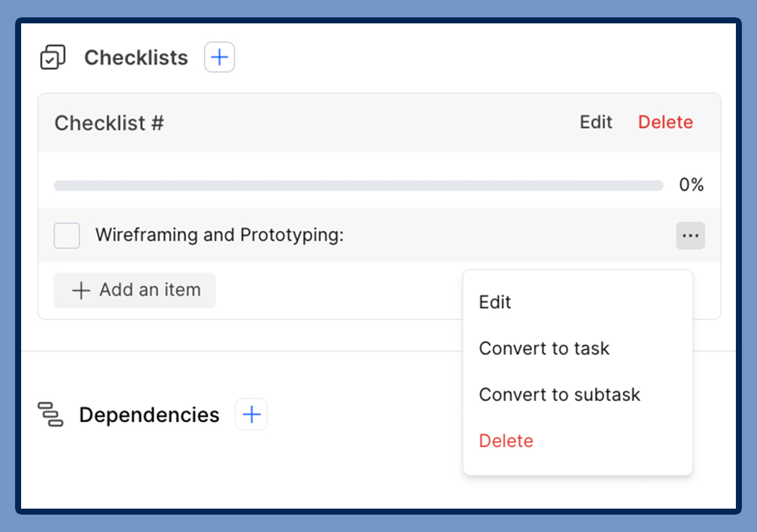757x532 pixels.
Task: Add a new dependency with plus button
Action: point(251,415)
